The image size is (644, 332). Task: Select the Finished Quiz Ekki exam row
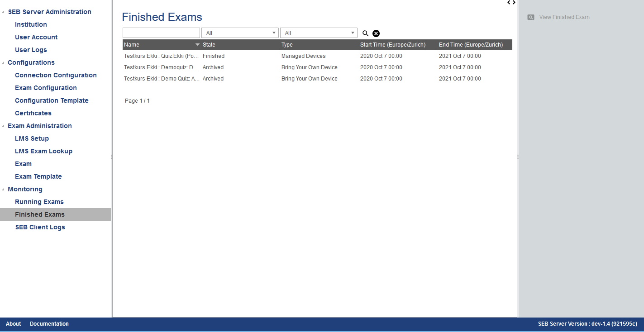click(x=162, y=56)
